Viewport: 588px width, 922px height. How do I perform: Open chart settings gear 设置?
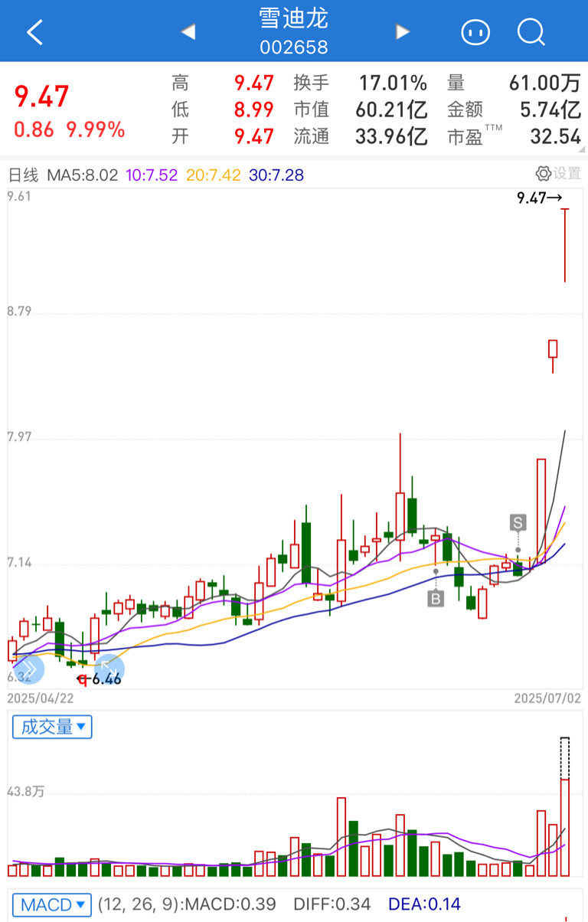pos(558,173)
